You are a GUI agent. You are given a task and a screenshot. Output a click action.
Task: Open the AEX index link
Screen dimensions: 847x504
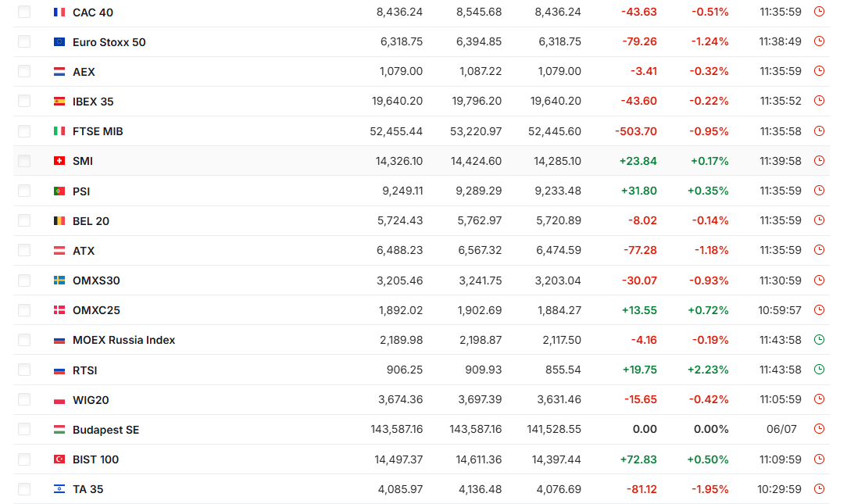(84, 72)
